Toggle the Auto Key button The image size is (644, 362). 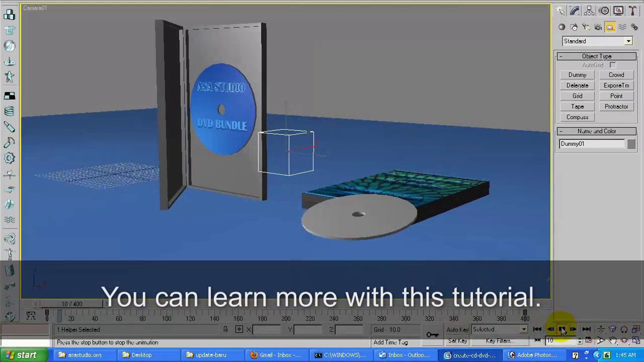point(457,329)
